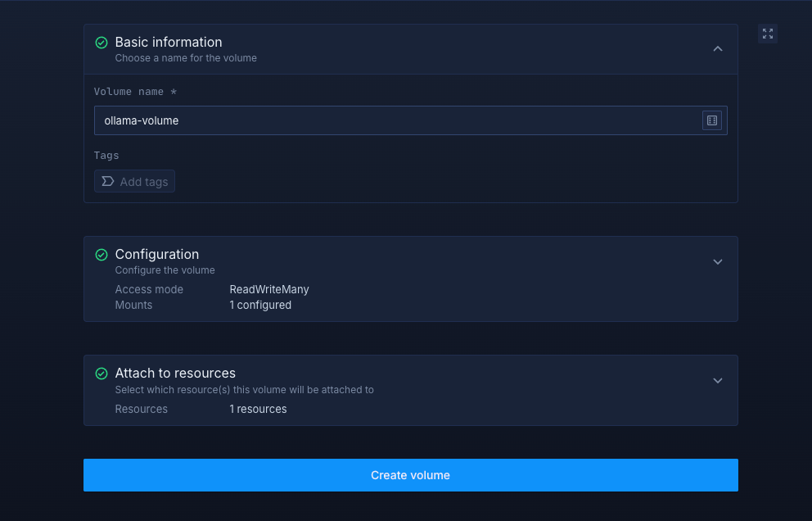Open the Attach to resources heading

tap(175, 374)
